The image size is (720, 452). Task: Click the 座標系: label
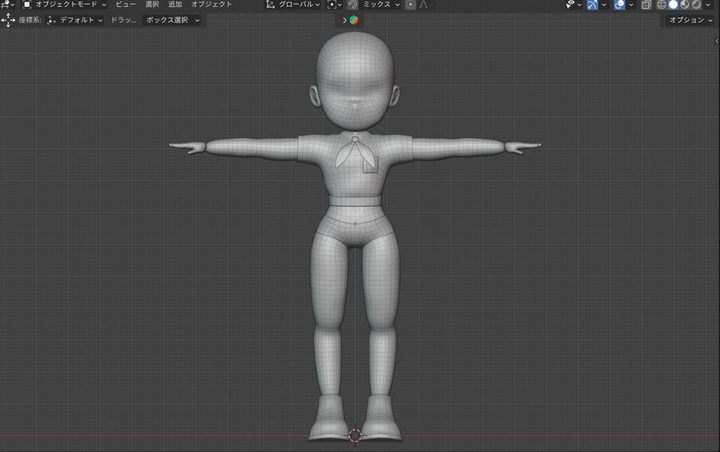(x=30, y=20)
